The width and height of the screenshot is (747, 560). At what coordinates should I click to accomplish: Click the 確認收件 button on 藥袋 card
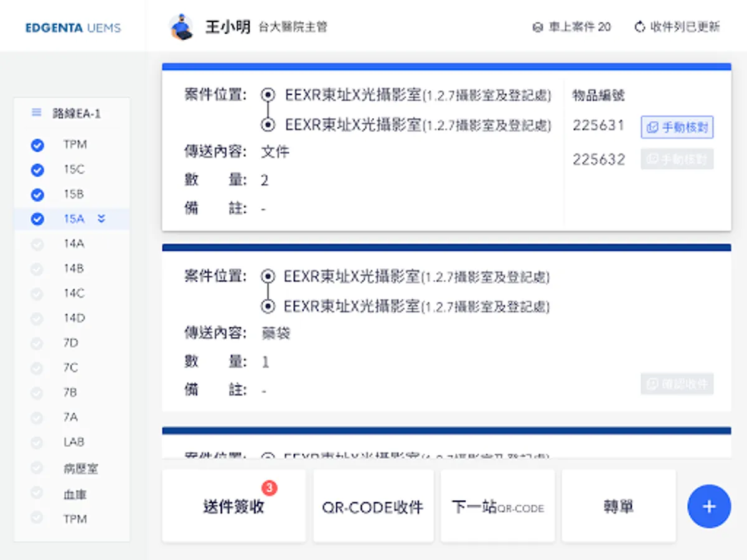677,384
